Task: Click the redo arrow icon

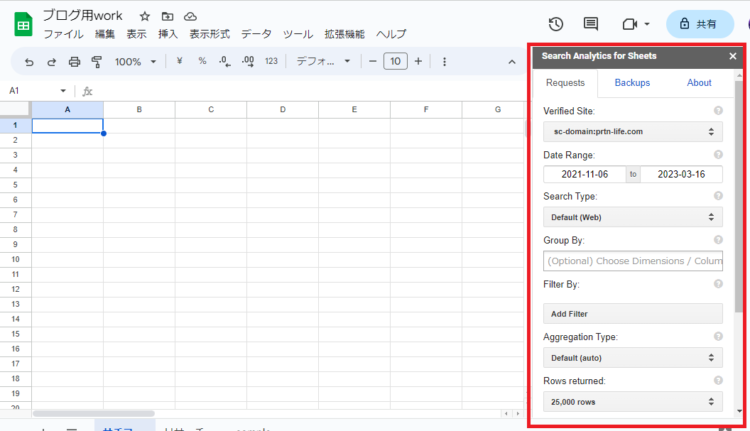Action: tap(52, 62)
